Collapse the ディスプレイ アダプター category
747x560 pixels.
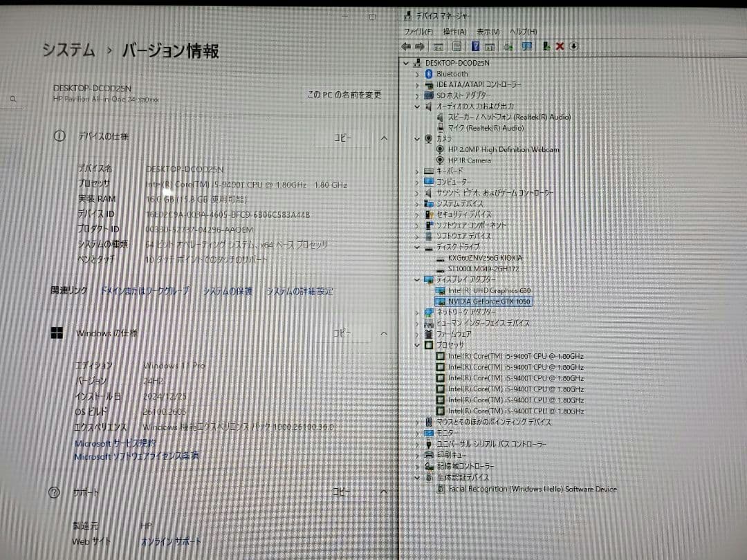(416, 279)
